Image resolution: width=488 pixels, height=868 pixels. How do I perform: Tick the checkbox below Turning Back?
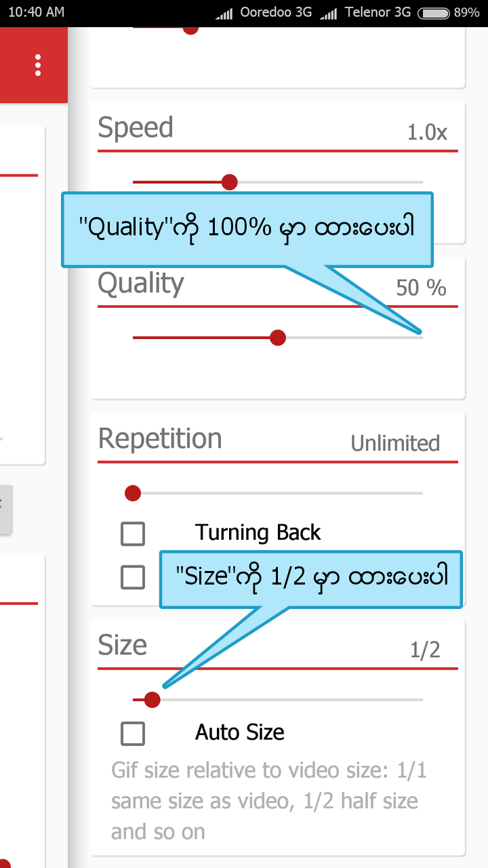[133, 577]
